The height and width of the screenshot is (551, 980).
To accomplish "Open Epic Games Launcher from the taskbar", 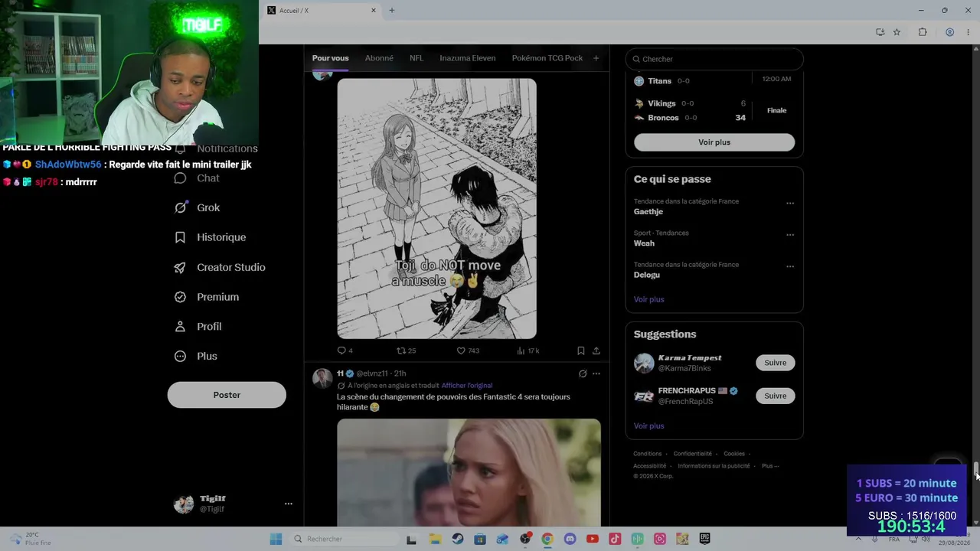I will click(704, 539).
